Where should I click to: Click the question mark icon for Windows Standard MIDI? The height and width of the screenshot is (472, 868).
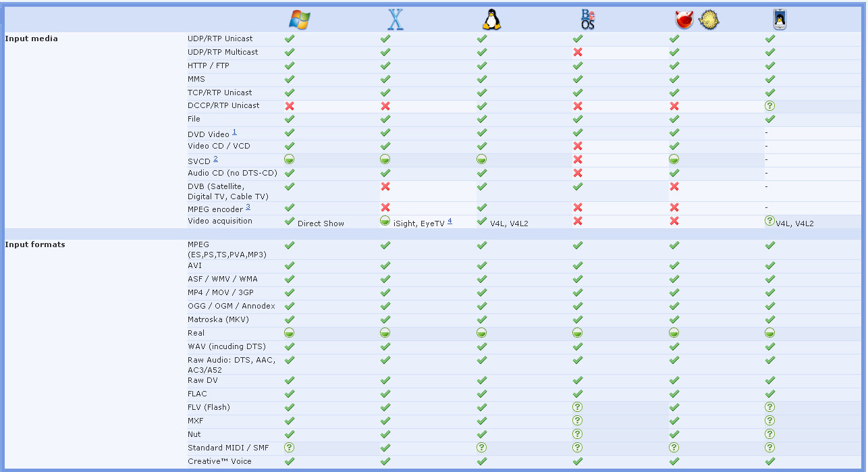290,448
